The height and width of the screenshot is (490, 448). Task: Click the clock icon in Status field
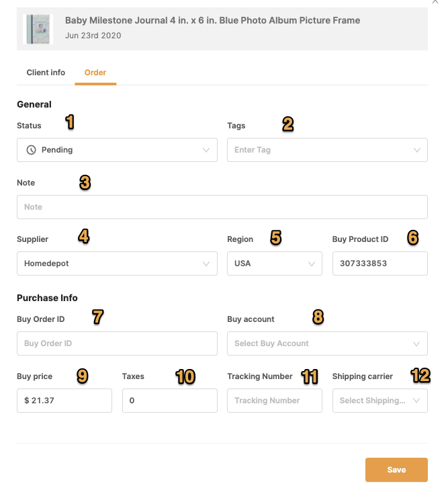coord(31,150)
